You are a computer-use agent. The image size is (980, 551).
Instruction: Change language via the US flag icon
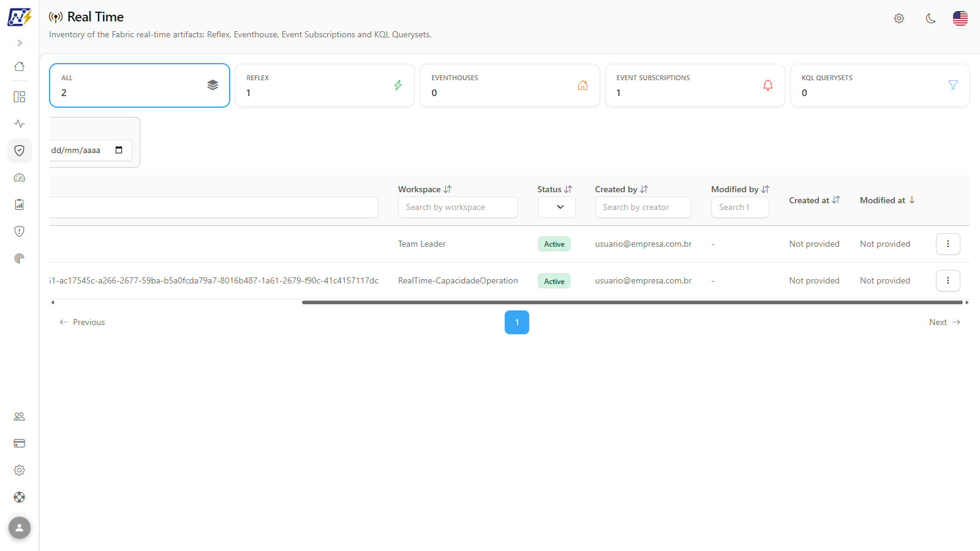click(x=960, y=18)
